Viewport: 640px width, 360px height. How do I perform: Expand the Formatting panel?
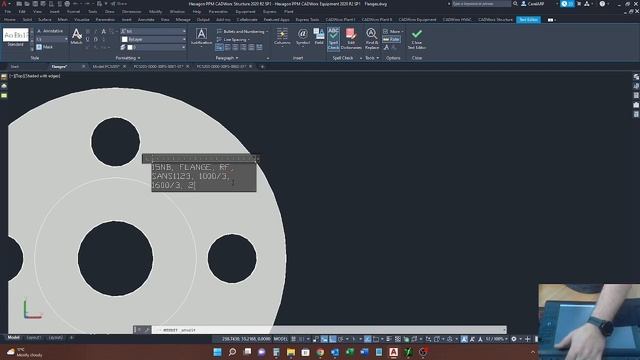(x=128, y=58)
